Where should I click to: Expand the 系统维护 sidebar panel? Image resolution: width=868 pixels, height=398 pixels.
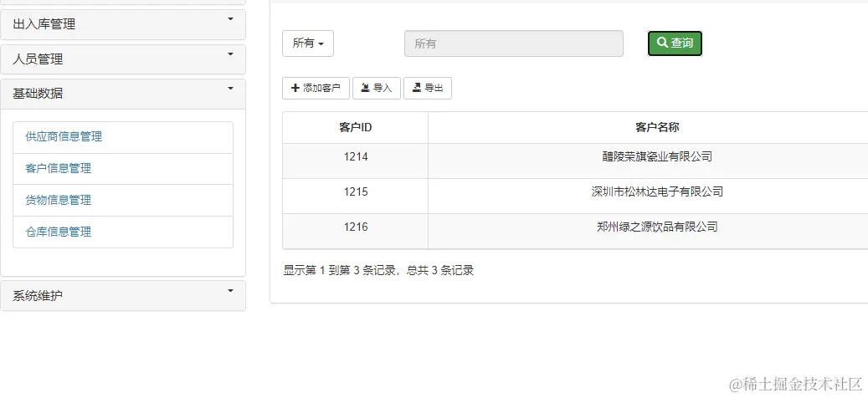(x=123, y=296)
